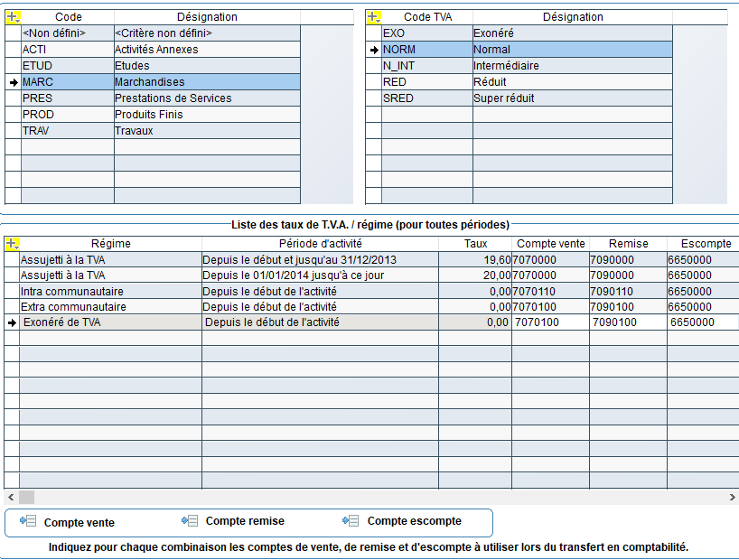Click row selector beside NORM row
This screenshot has height=560, width=739.
coord(374,50)
